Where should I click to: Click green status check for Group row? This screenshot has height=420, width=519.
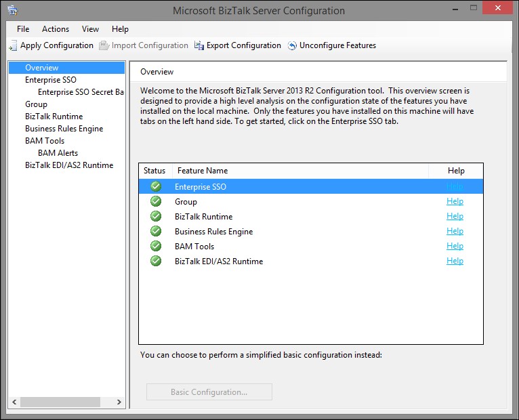click(x=156, y=201)
